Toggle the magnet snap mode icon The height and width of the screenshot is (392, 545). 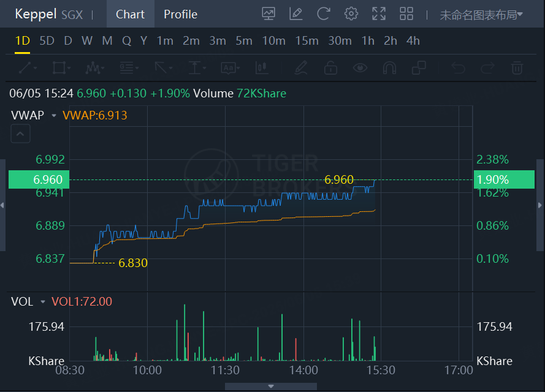(389, 68)
